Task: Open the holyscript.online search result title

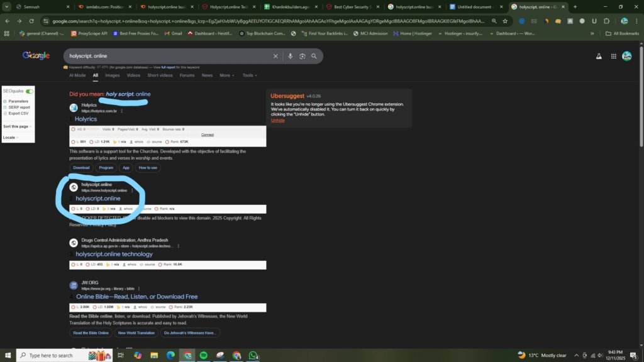Action: 97,199
